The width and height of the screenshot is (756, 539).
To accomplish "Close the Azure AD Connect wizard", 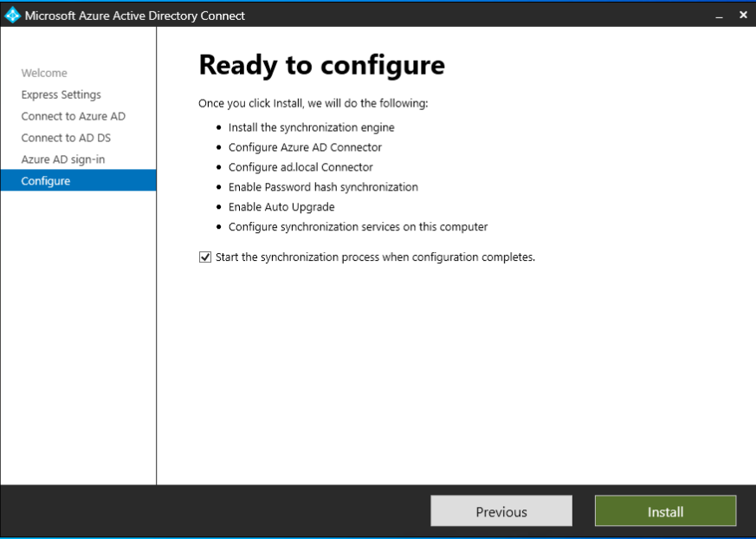I will 741,16.
